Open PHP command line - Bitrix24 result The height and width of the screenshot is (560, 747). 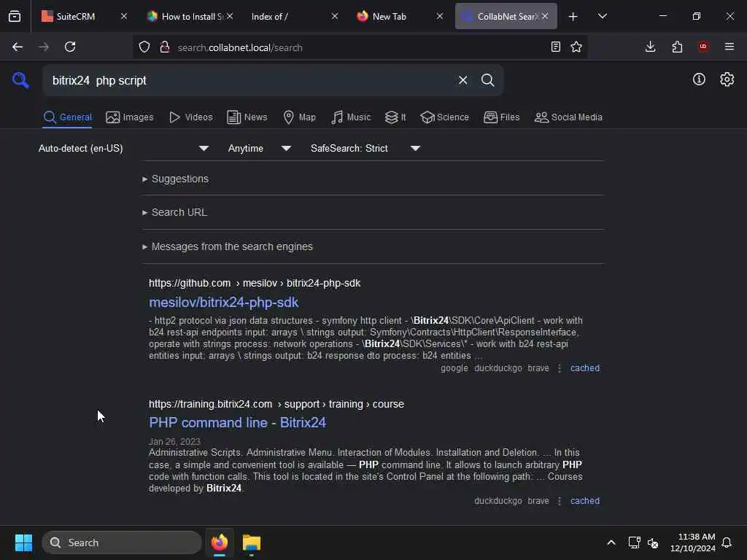[x=237, y=422]
